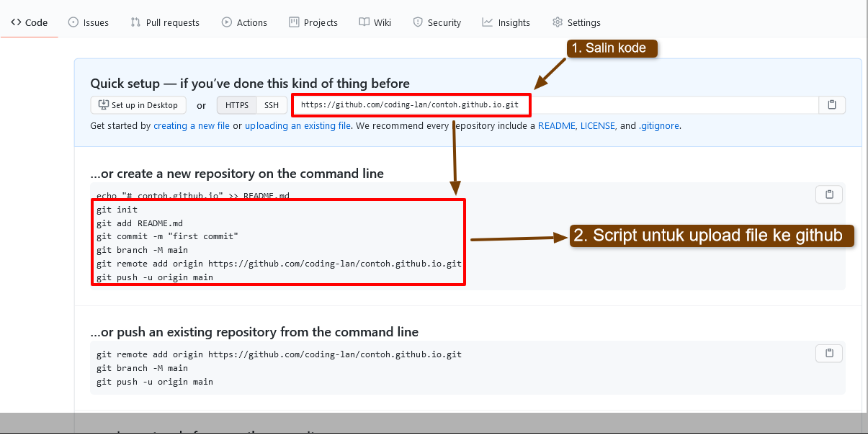Copy the new repository command-line script
The height and width of the screenshot is (443, 868).
pos(829,194)
